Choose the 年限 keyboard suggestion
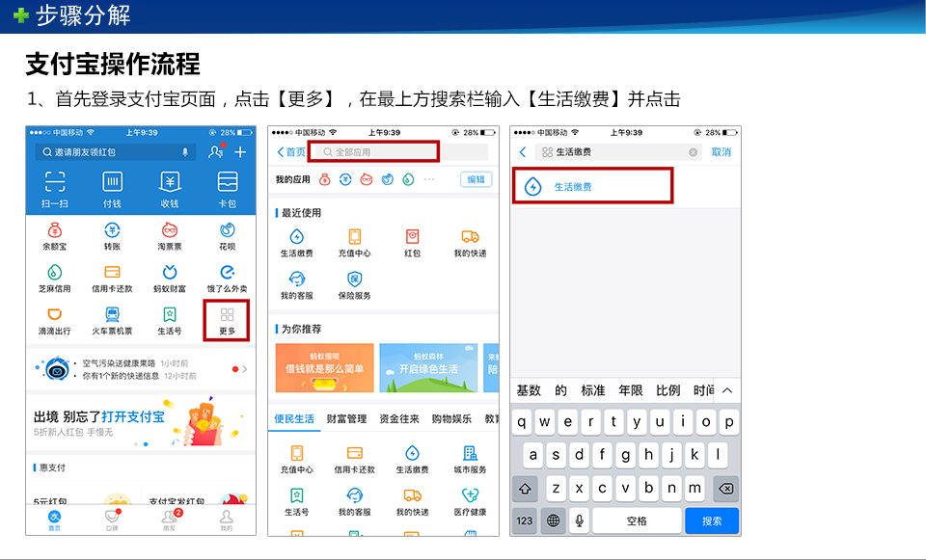 pos(630,390)
